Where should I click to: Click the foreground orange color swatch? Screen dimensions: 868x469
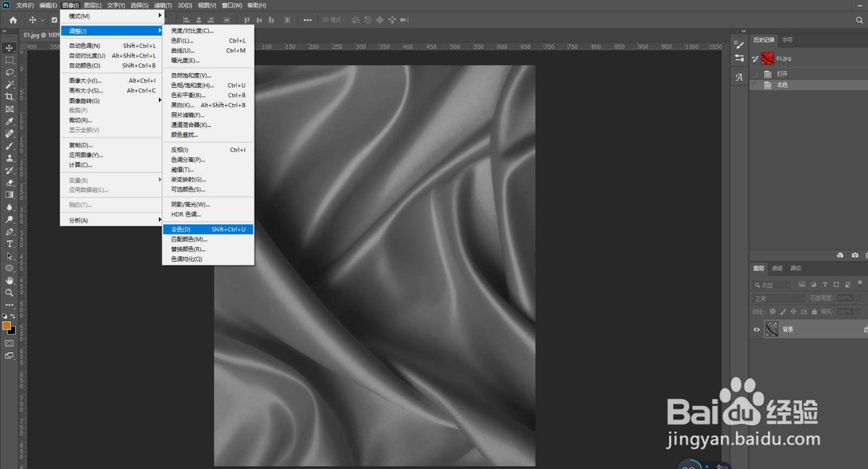point(7,325)
